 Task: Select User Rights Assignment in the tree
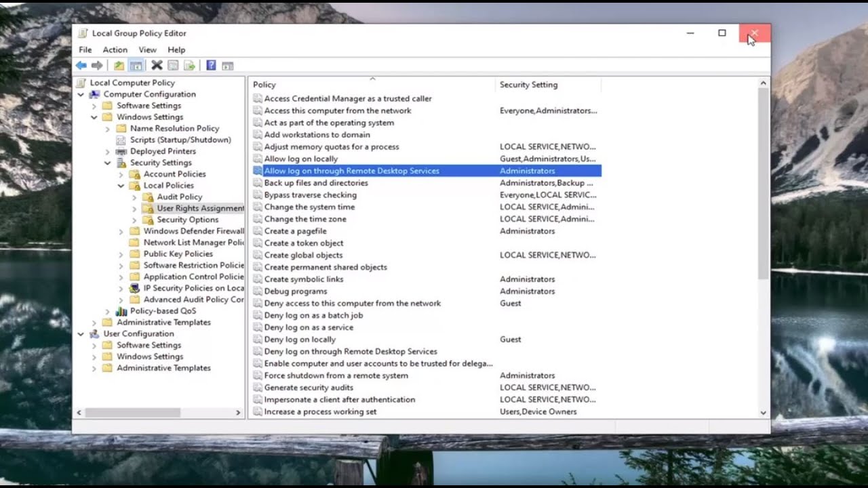(x=200, y=208)
